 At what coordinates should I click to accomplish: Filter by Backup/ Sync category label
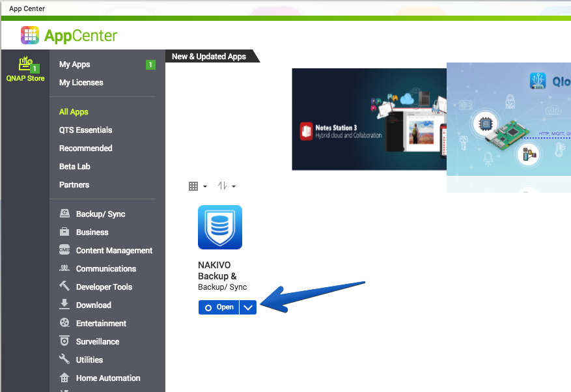(x=100, y=214)
